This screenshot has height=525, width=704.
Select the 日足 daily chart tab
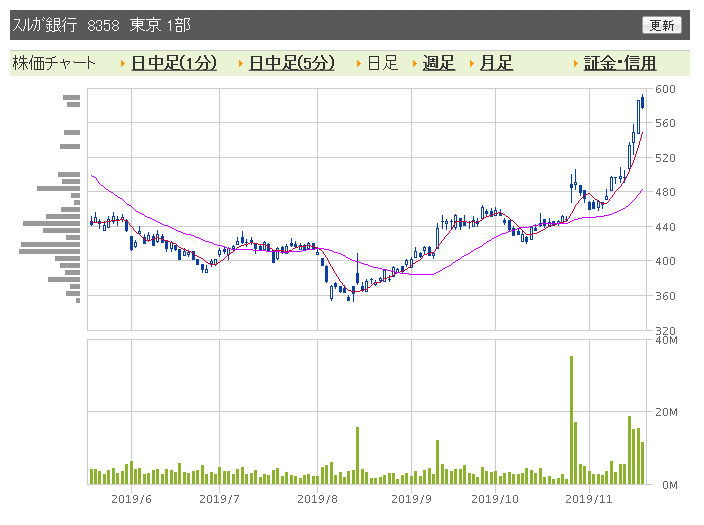tap(383, 63)
